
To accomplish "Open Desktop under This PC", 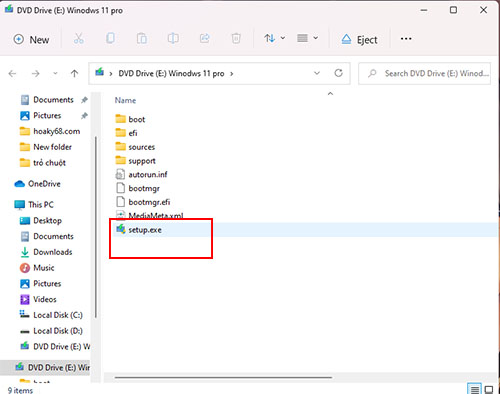I will click(41, 220).
